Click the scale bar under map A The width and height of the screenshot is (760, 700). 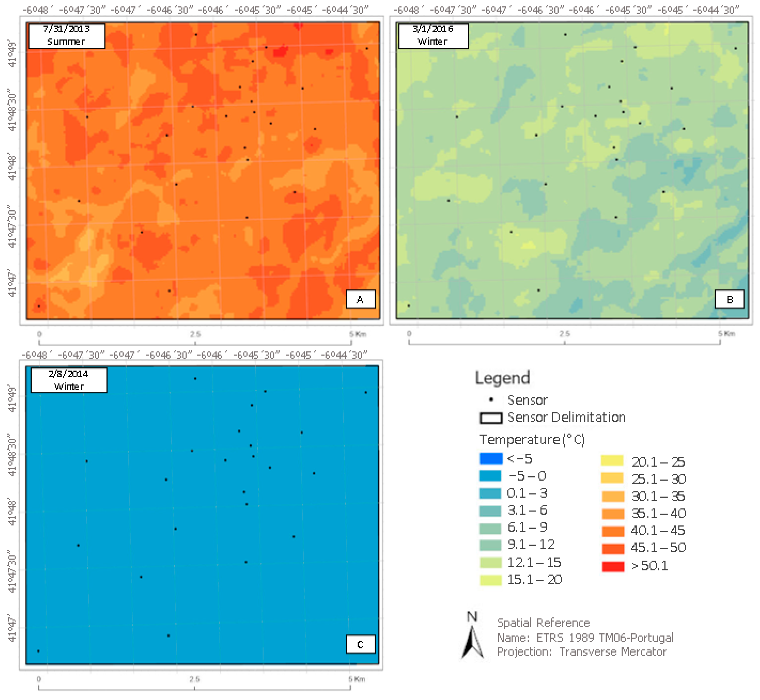(x=195, y=343)
